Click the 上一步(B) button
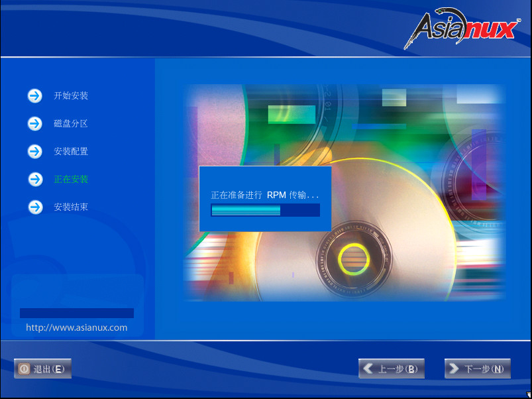 click(391, 369)
